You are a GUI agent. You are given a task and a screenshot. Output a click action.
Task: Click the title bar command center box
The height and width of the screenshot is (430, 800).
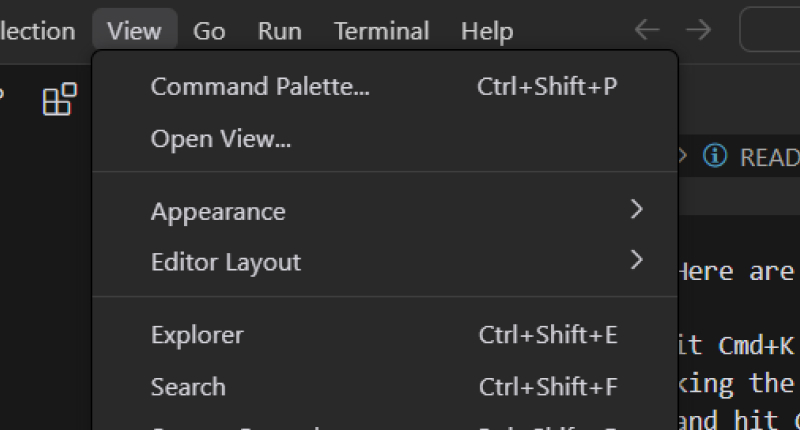770,30
